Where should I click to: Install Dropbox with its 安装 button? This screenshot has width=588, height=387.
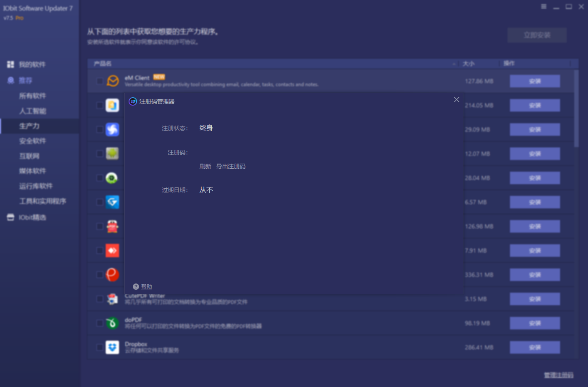pos(535,347)
